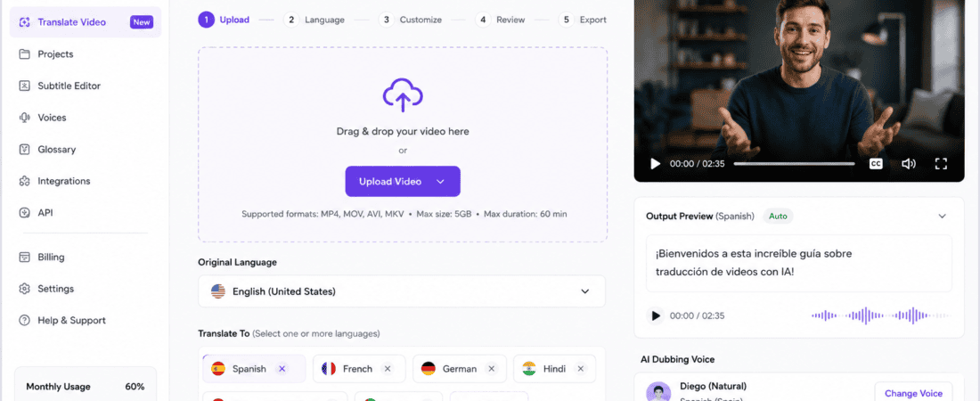Open the Subtitle Editor
Screen dimensions: 980x401
pos(69,86)
